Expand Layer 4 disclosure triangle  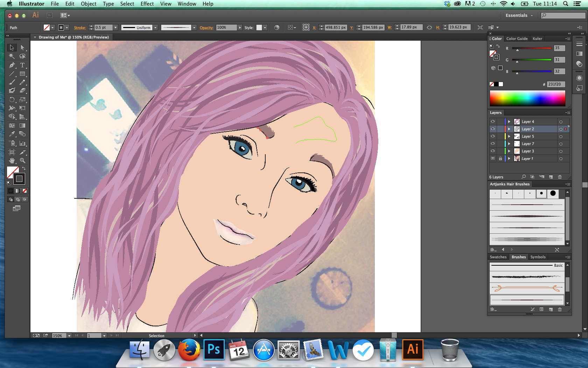pyautogui.click(x=509, y=122)
